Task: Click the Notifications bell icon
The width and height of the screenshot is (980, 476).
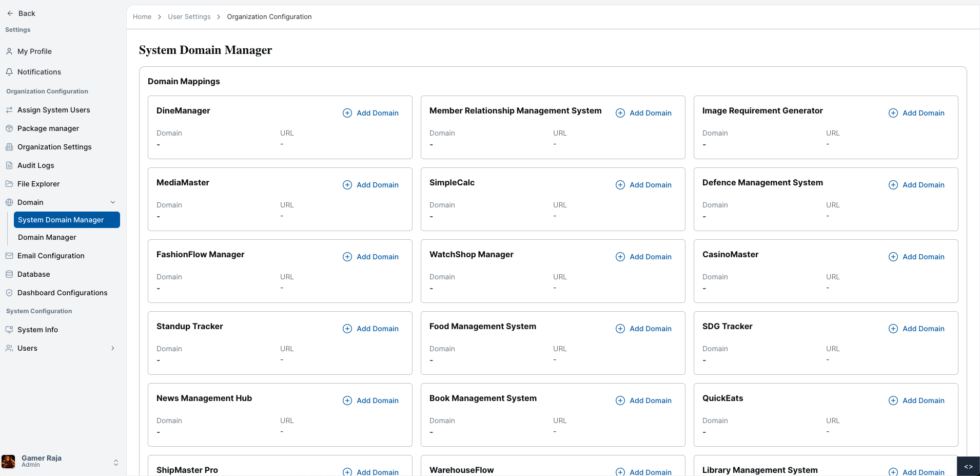Action: (x=10, y=72)
